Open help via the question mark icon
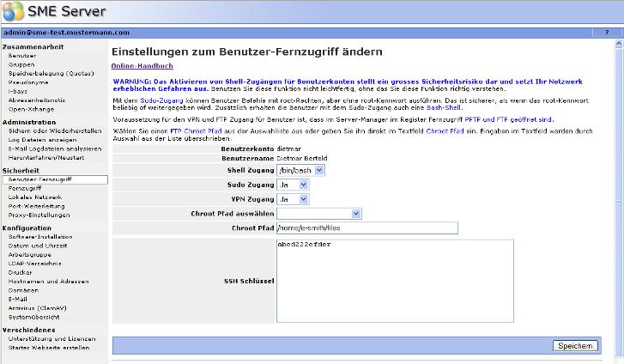The image size is (624, 364). pos(607,32)
